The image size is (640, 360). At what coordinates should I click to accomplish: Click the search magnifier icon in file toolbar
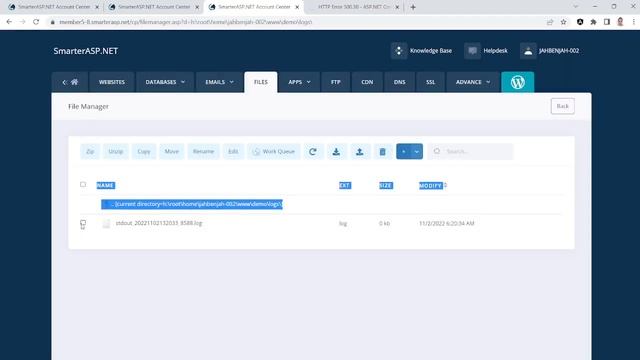click(x=437, y=151)
